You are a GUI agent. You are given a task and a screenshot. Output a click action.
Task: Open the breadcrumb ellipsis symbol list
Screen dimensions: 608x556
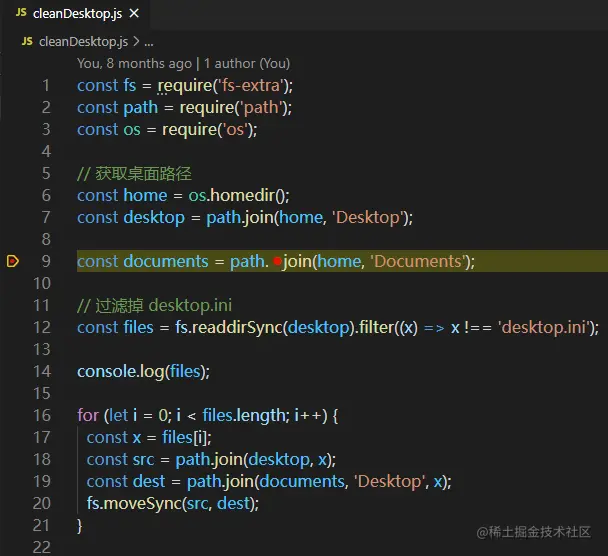[149, 42]
